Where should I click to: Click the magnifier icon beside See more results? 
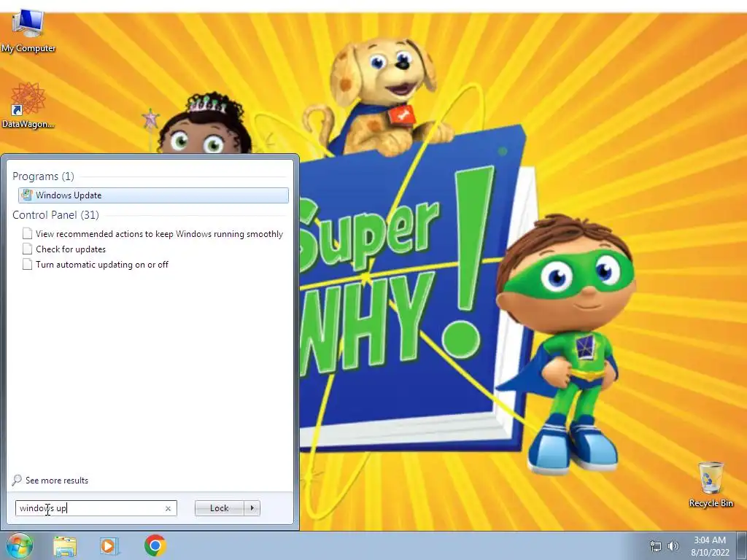pyautogui.click(x=17, y=480)
